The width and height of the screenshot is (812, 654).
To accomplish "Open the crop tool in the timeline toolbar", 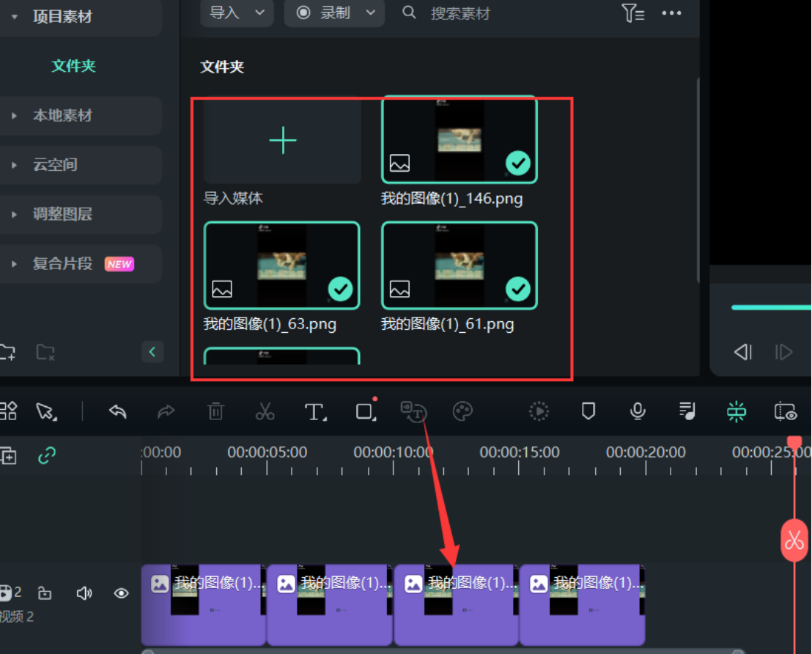I will click(x=364, y=411).
